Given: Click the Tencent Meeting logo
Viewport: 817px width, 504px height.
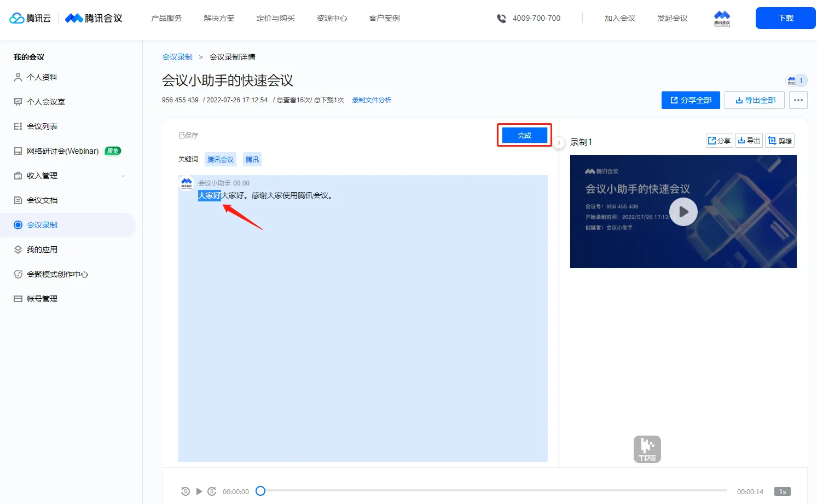Looking at the screenshot, I should [94, 18].
